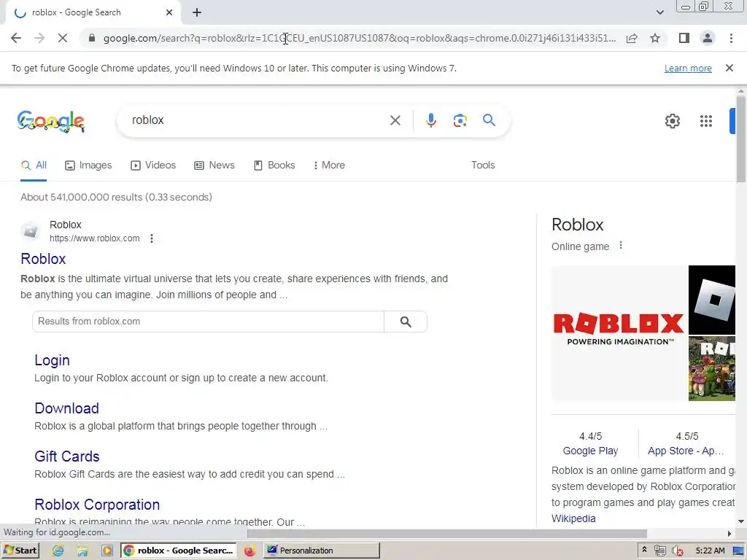Image resolution: width=747 pixels, height=560 pixels.
Task: Open options for roblox.com result
Action: click(152, 238)
